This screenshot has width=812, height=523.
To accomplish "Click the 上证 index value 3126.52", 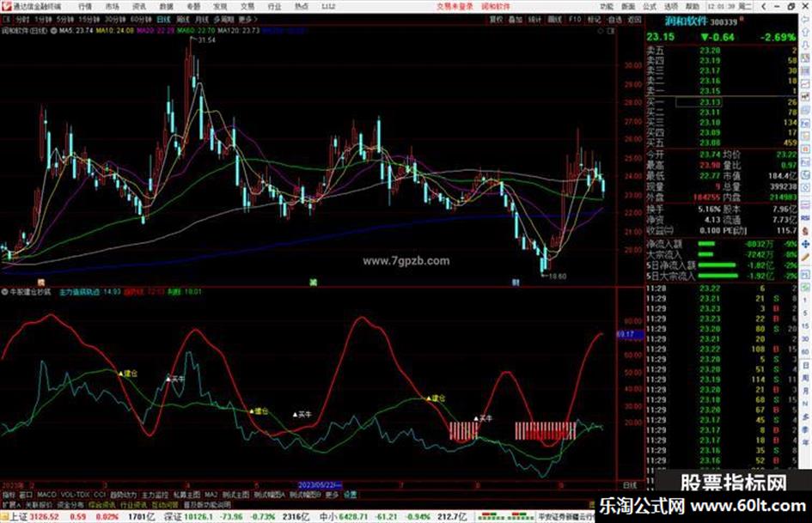I will click(45, 517).
